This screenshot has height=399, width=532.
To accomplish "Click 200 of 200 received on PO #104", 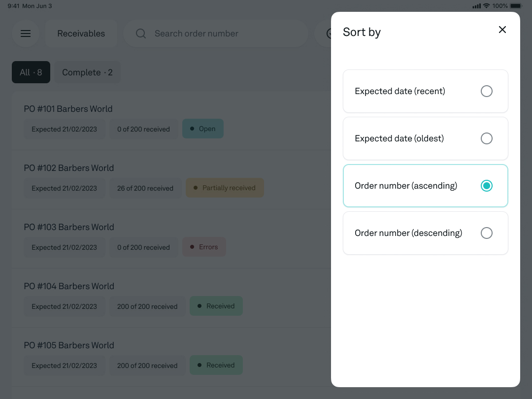I will 147,306.
